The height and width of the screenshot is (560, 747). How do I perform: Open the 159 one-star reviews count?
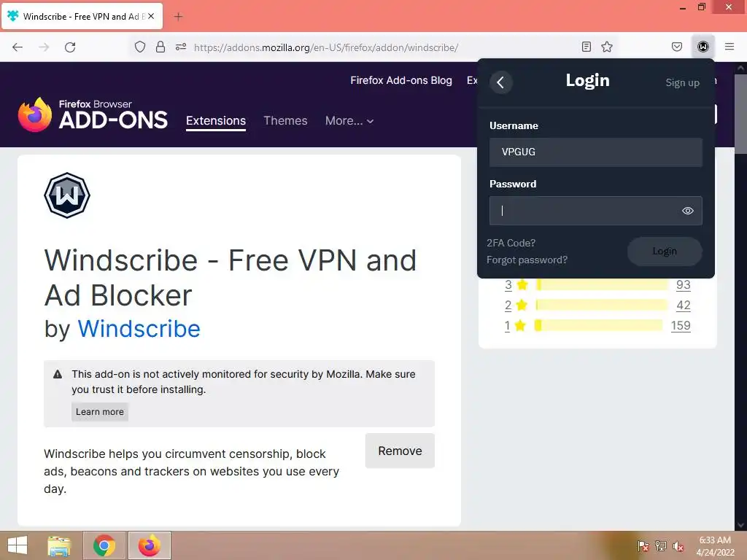pos(681,326)
